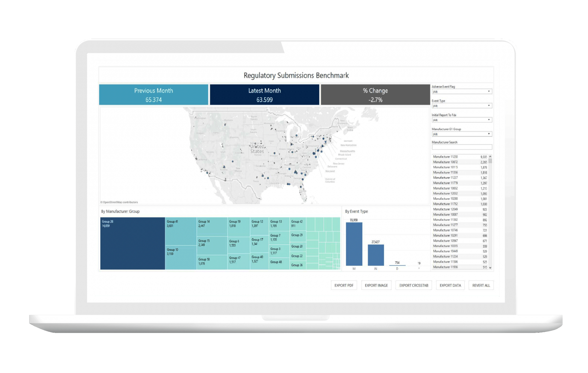Image resolution: width=588 pixels, height=373 pixels.
Task: Select the Manufacturer 10291 row
Action: click(x=460, y=236)
